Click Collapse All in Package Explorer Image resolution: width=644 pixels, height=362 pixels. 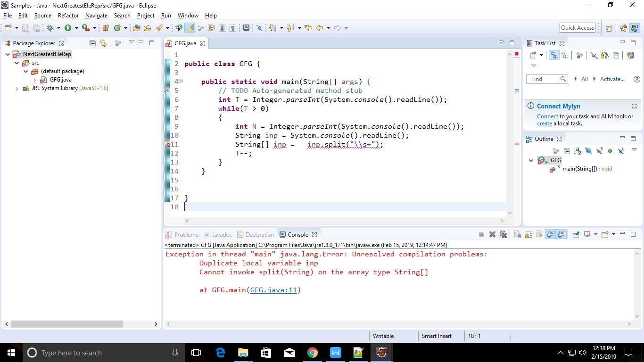point(92,43)
